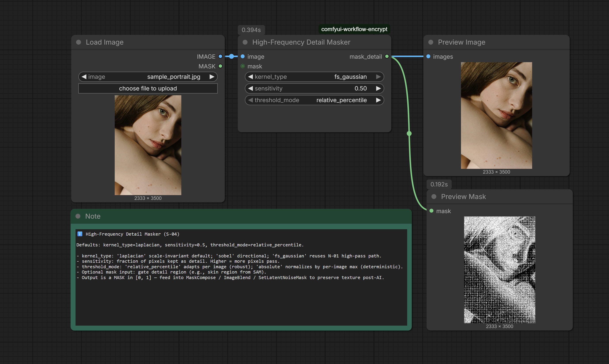Increase sensitivity with right arrow
Viewport: 609px width, 364px height.
pyautogui.click(x=378, y=88)
